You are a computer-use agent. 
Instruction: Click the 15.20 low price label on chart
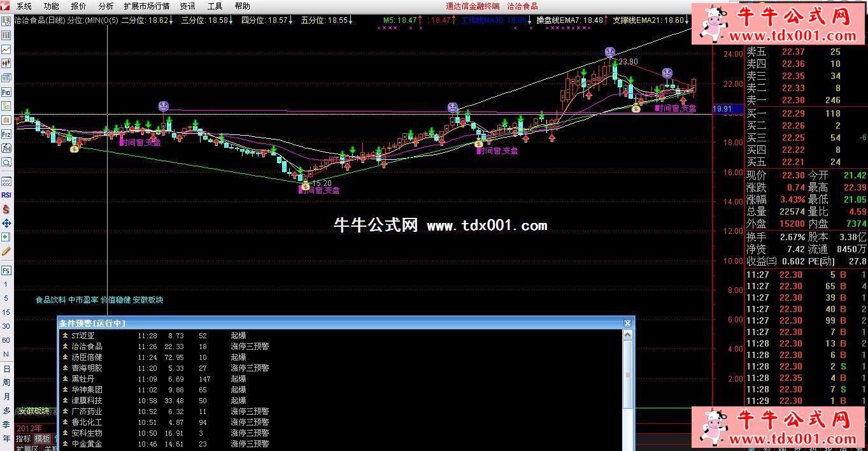322,183
